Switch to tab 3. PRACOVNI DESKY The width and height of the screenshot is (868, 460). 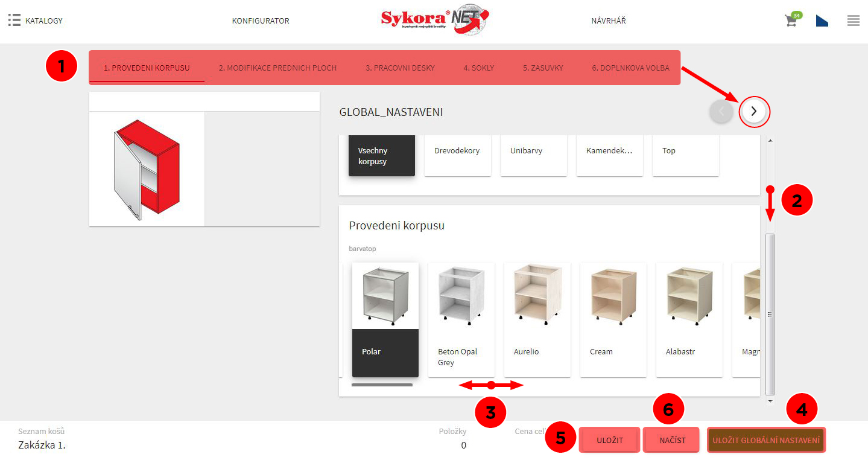400,68
